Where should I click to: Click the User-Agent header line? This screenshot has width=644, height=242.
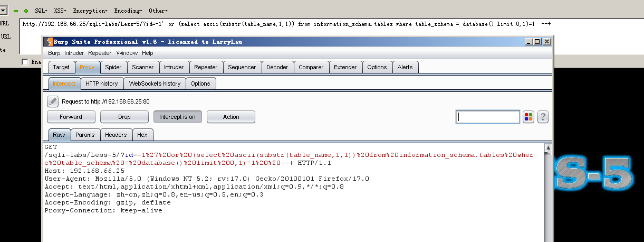[x=207, y=179]
